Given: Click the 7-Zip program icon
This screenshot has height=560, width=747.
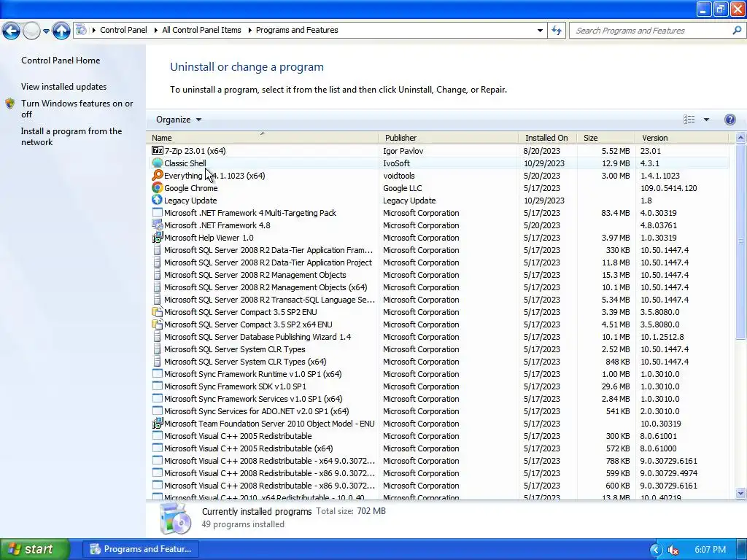Looking at the screenshot, I should click(158, 150).
